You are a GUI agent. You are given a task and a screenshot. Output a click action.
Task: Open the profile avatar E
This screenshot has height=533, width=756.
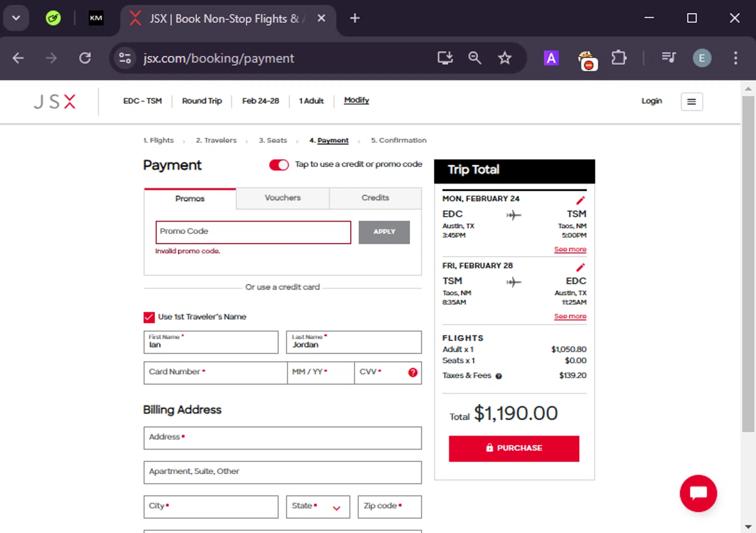[702, 58]
